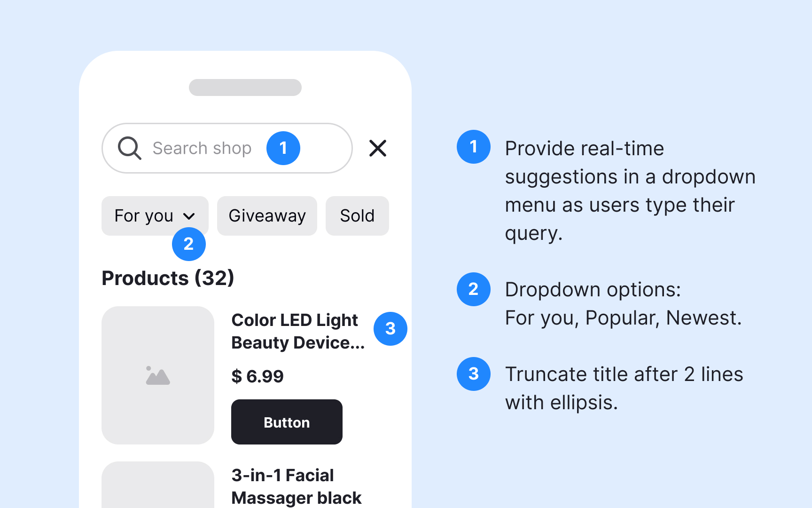The width and height of the screenshot is (812, 508).
Task: Click the X icon beside the search bar
Action: (377, 148)
